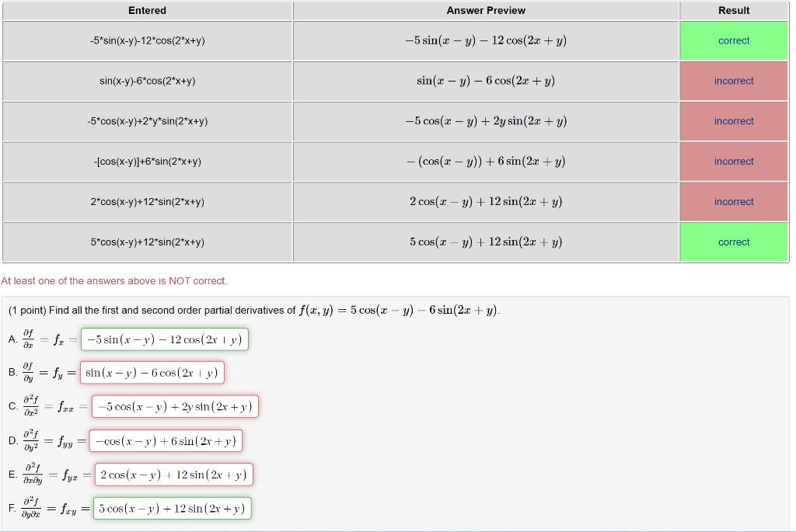Viewport: 796px width, 532px height.
Task: Select entered text -[cos(x-y)]+6*sin(2*x+y)
Action: 147,162
